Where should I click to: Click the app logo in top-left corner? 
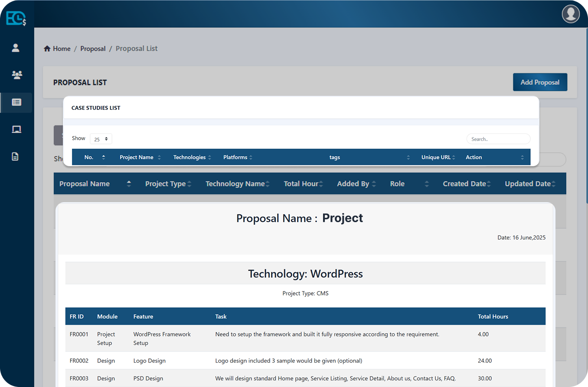(x=16, y=18)
